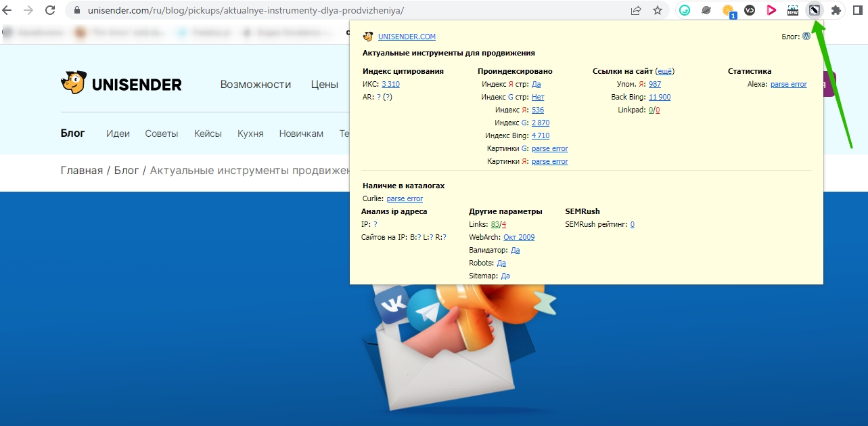Open the black VD extension icon
This screenshot has height=426, width=868.
pyautogui.click(x=750, y=10)
